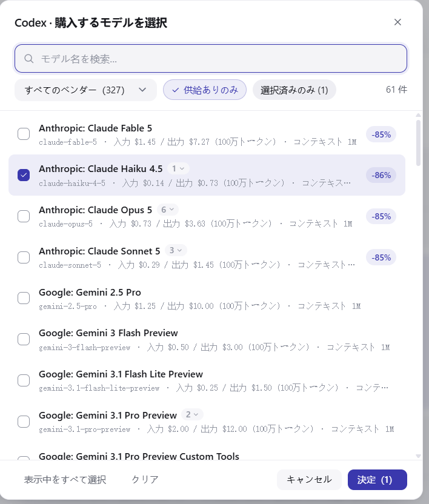The height and width of the screenshot is (504, 429).
Task: Click the '61 件' result count
Action: point(396,90)
